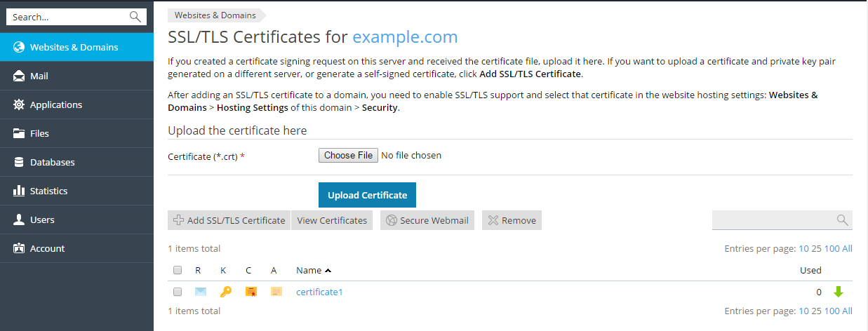Click Choose File to select a certificate

348,155
